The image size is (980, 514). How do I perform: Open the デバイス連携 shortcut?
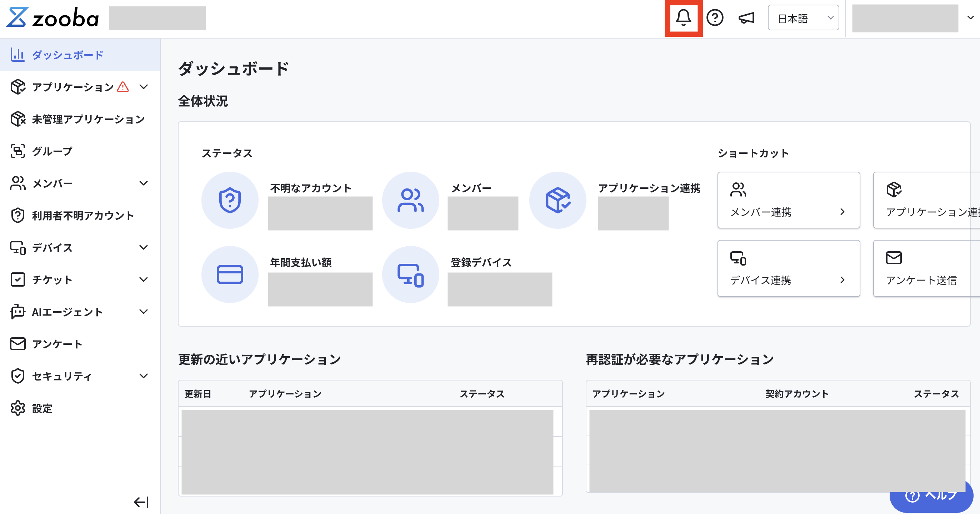[x=788, y=268]
